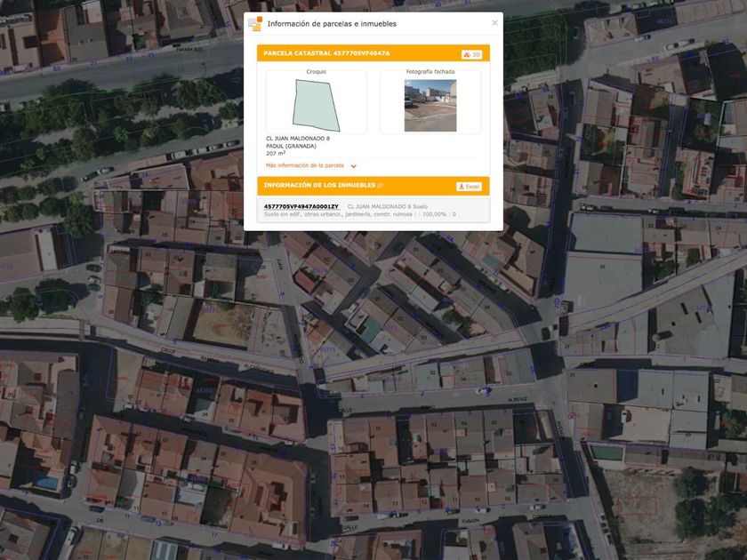The width and height of the screenshot is (747, 560).
Task: Select the '207 m²' area value
Action: [276, 153]
